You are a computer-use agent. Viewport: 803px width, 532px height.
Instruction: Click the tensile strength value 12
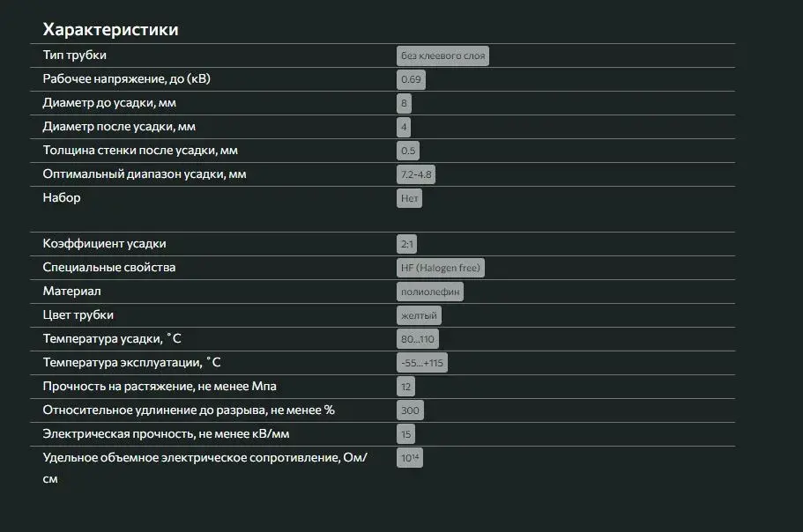(x=405, y=387)
